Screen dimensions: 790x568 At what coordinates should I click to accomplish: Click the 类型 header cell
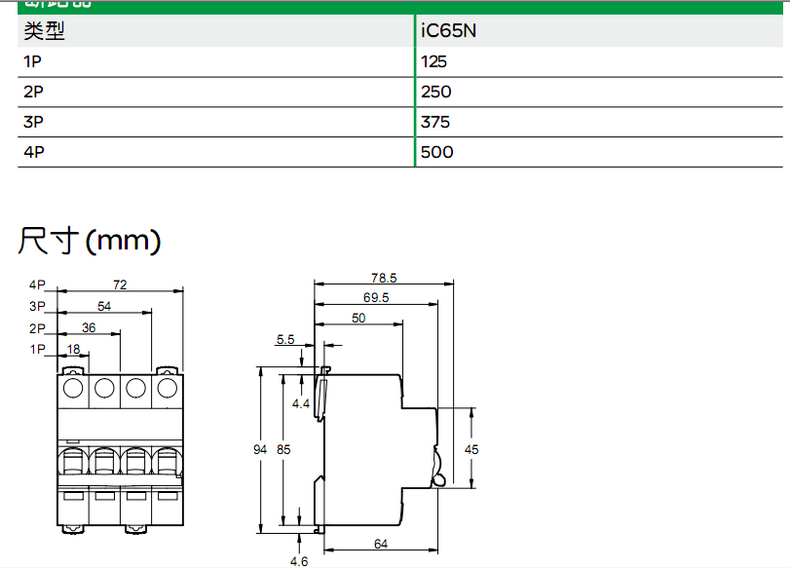[44, 31]
